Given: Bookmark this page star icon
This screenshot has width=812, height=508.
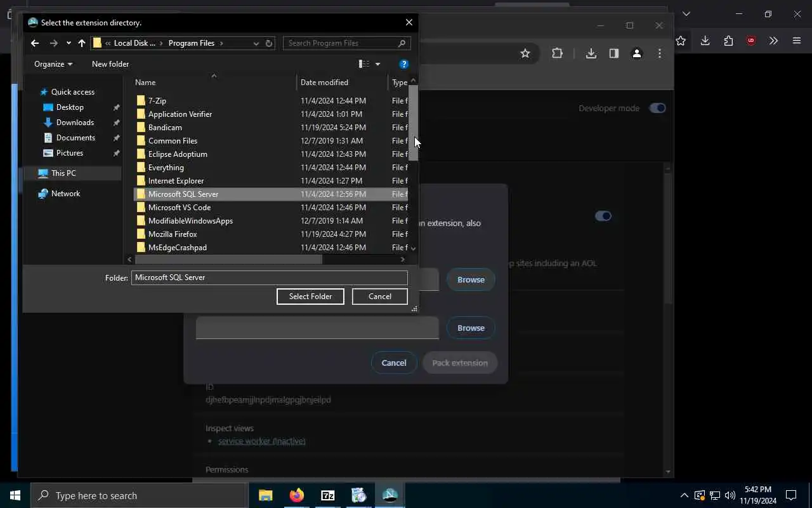Looking at the screenshot, I should [x=525, y=53].
